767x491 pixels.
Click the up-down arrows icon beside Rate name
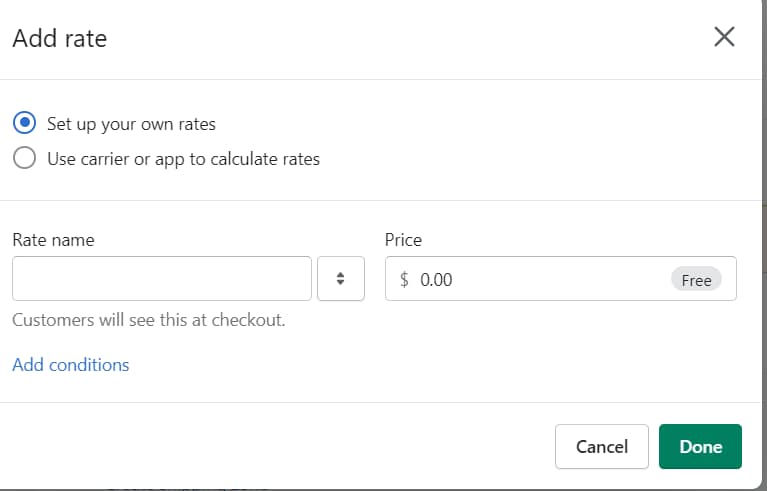tap(340, 279)
